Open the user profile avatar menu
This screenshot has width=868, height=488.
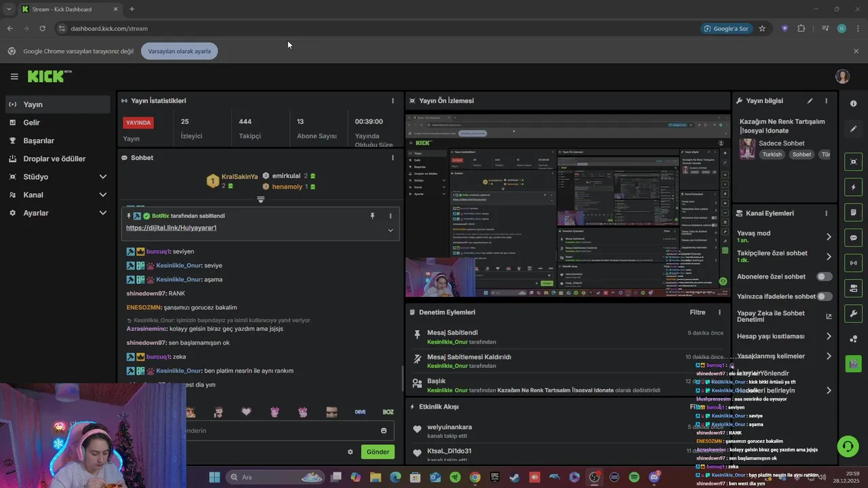tap(843, 77)
